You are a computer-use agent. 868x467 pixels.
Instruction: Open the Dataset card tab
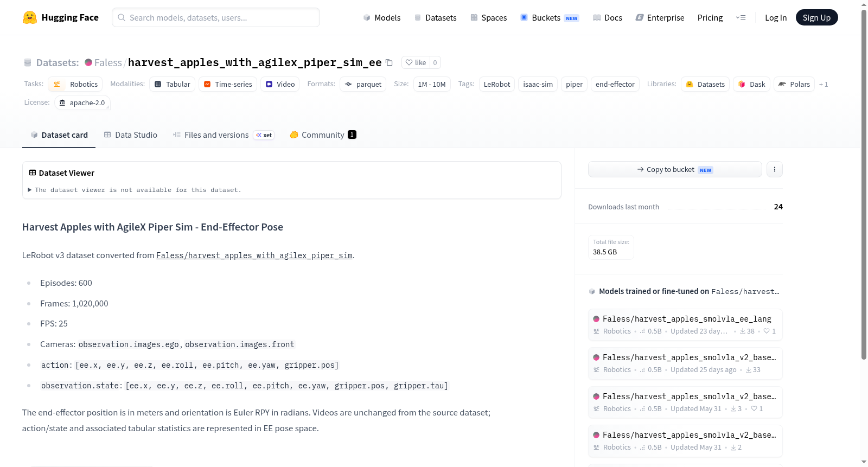[59, 135]
